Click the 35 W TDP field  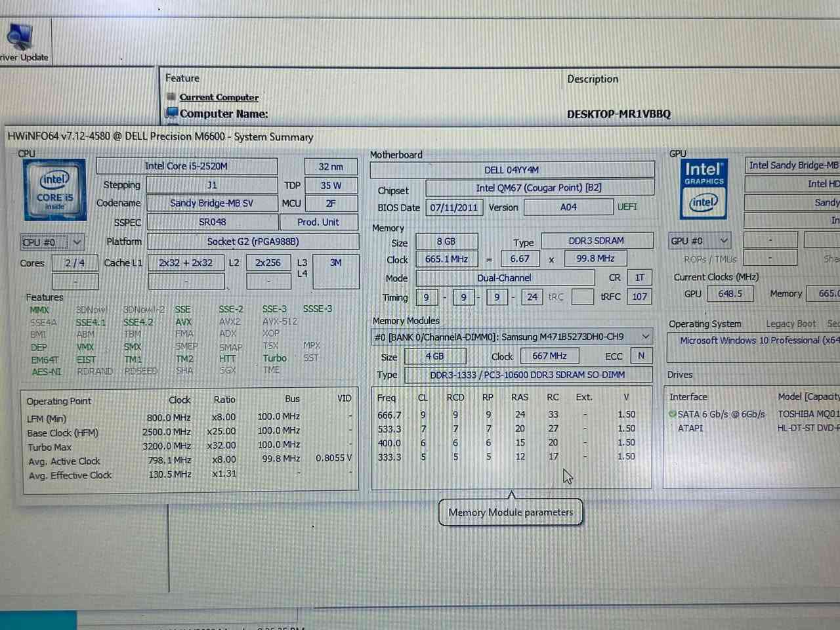coord(331,186)
